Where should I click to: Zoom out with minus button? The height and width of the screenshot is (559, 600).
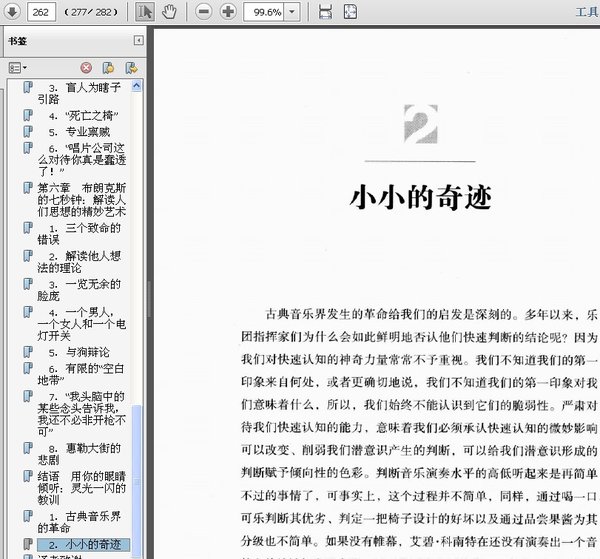point(204,12)
